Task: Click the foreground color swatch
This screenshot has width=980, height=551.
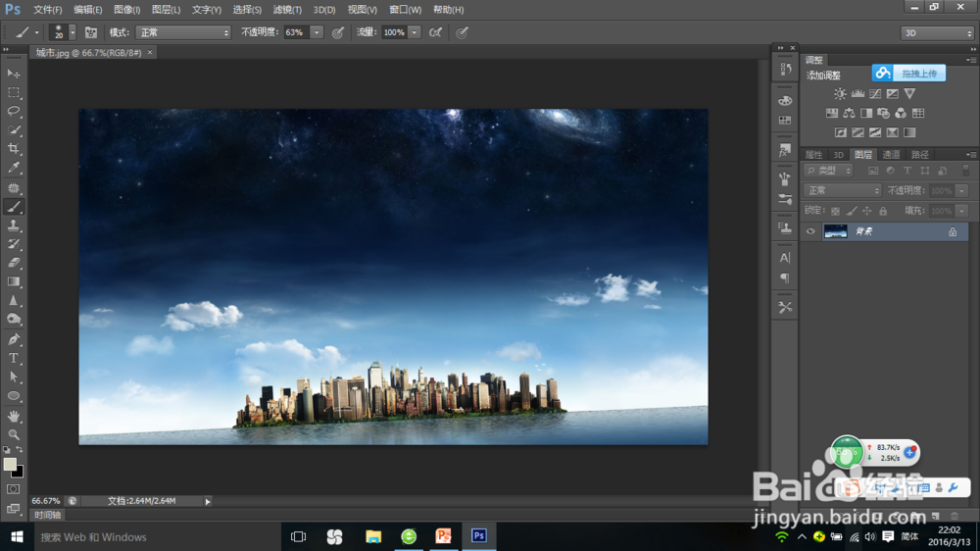Action: pos(10,464)
